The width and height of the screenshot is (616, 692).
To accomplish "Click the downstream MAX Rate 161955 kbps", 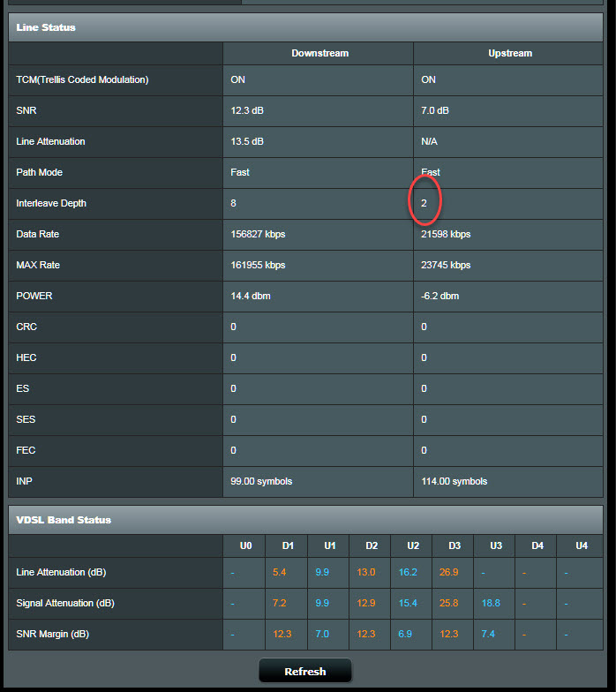I will click(258, 265).
